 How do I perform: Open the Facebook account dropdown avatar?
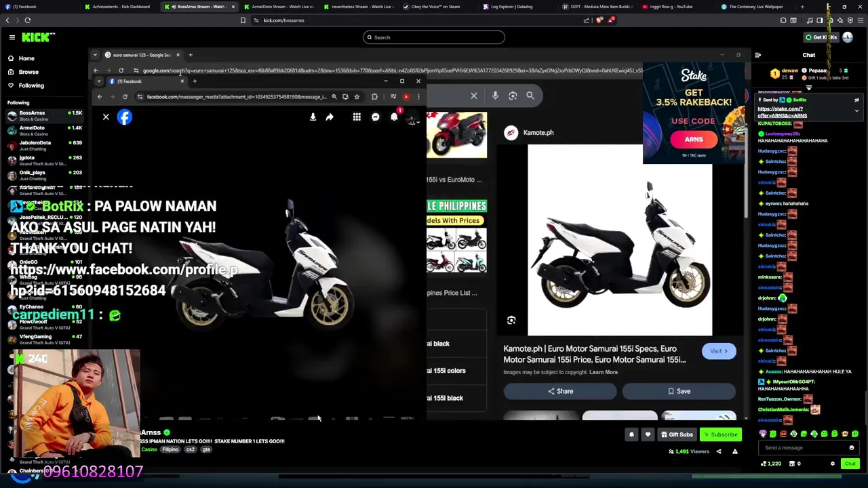click(412, 118)
